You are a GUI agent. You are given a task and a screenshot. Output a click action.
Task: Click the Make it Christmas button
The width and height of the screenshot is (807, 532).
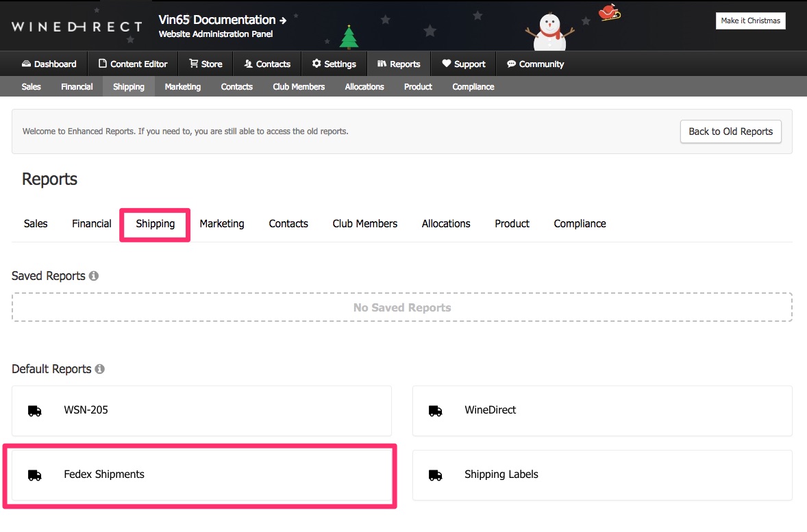[x=750, y=21]
